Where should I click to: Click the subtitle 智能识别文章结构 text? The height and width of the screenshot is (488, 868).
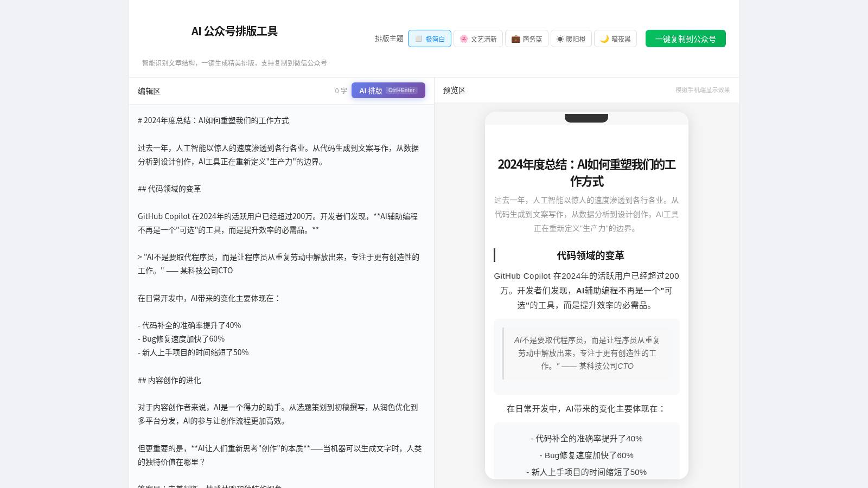[x=234, y=63]
